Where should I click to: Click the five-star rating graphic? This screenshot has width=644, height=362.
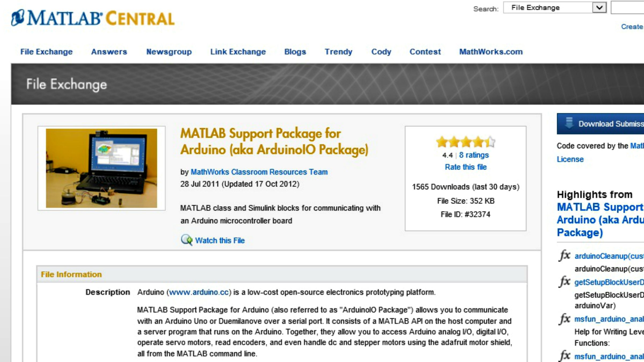click(x=466, y=142)
